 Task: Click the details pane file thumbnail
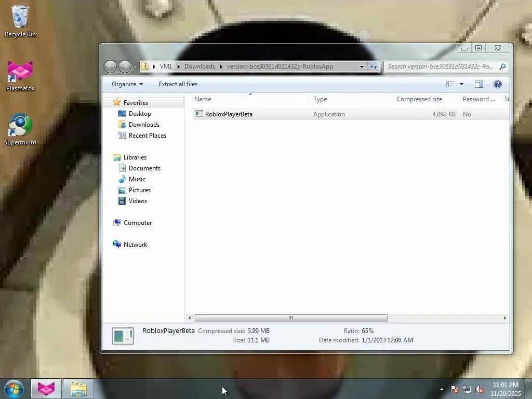(x=123, y=336)
